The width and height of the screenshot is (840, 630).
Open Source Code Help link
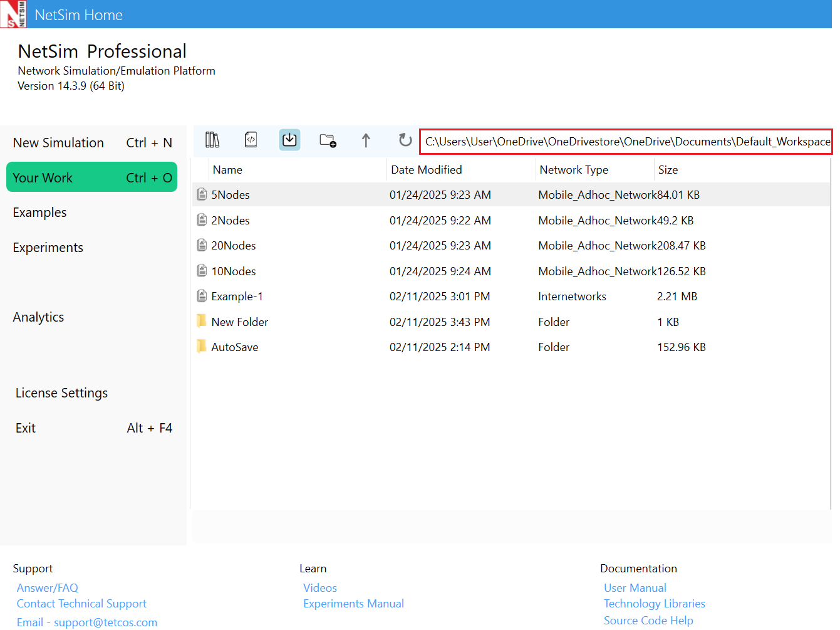click(x=648, y=621)
